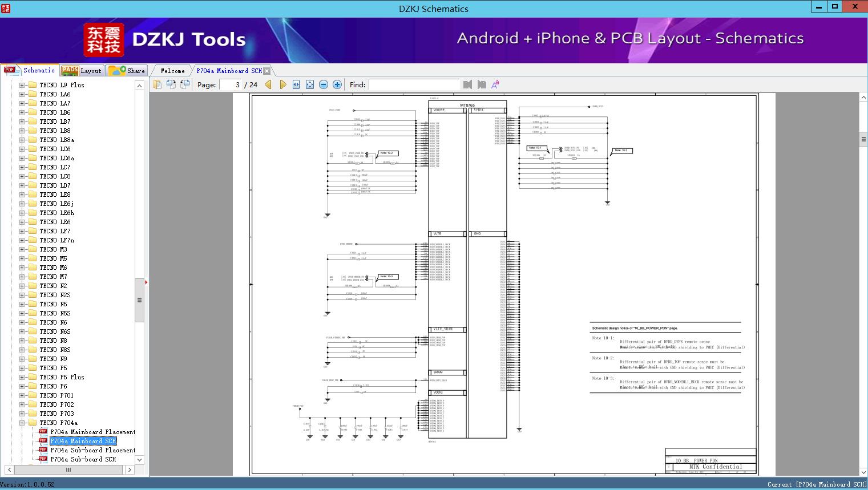Select TECNO N6S in the tree
The height and width of the screenshot is (490, 868).
tap(55, 331)
